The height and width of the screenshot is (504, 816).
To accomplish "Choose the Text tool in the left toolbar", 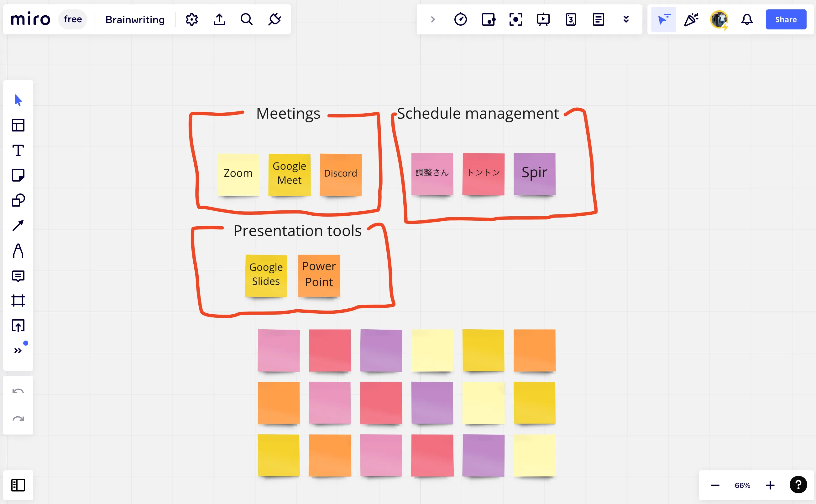I will (18, 150).
